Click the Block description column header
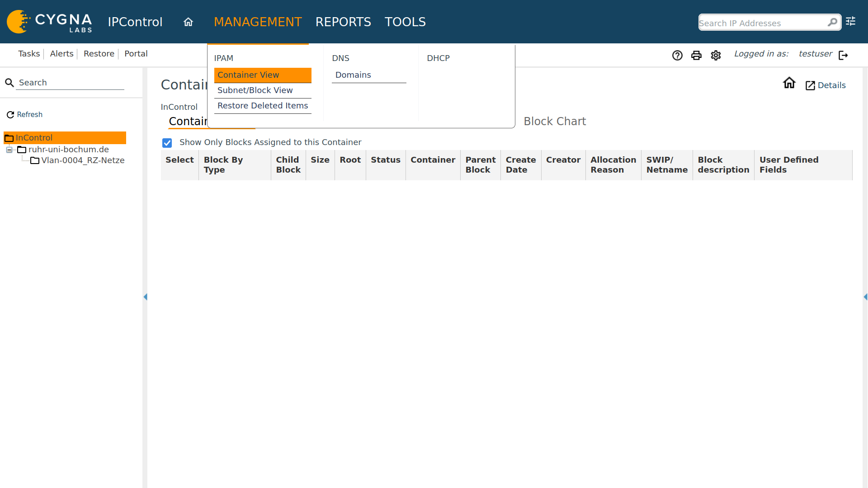The height and width of the screenshot is (488, 868). click(723, 165)
